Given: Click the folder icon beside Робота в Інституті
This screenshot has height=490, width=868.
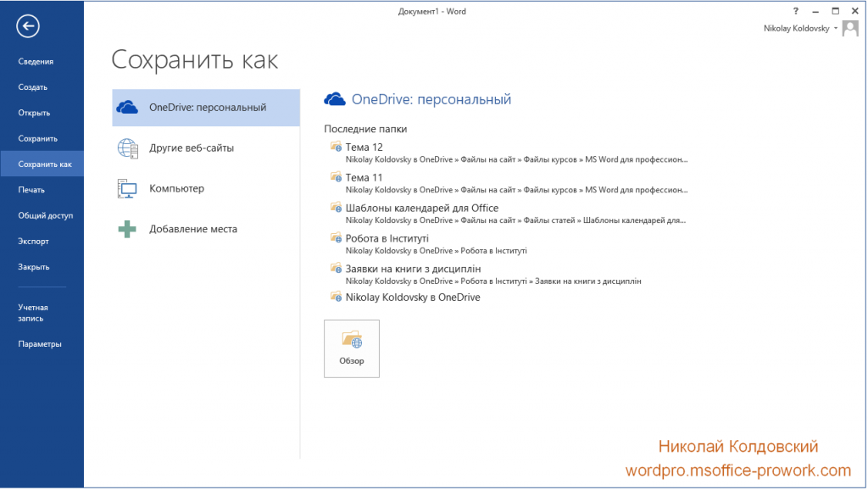Looking at the screenshot, I should pos(335,238).
